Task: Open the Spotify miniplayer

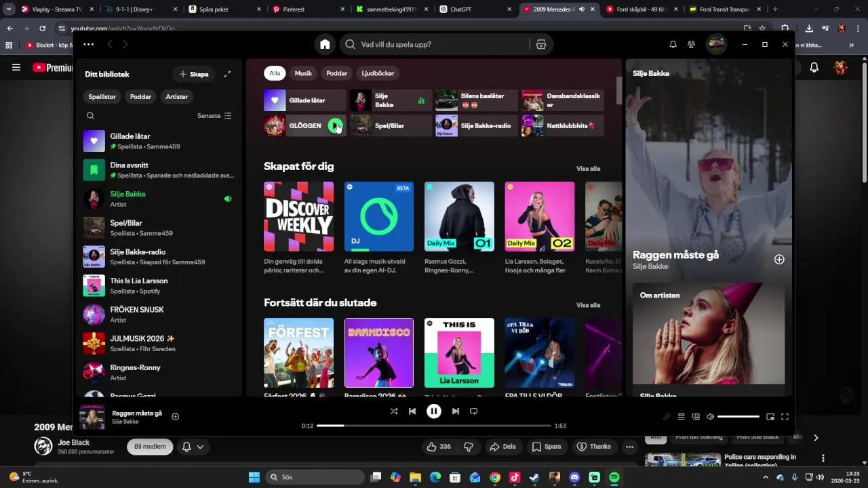Action: [x=770, y=417]
